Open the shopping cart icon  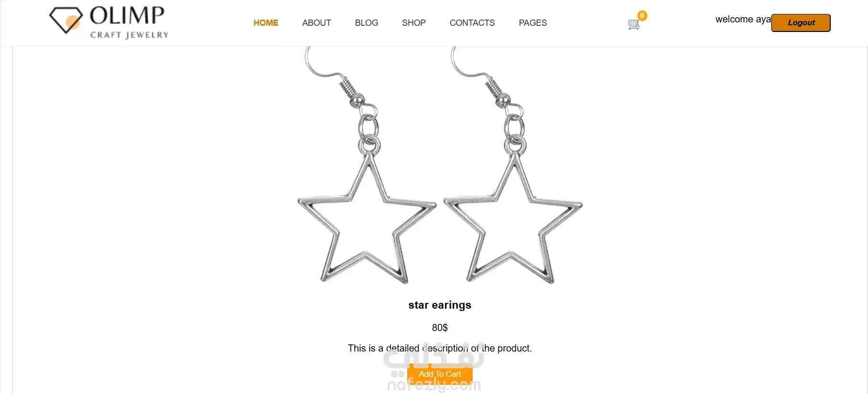(634, 25)
